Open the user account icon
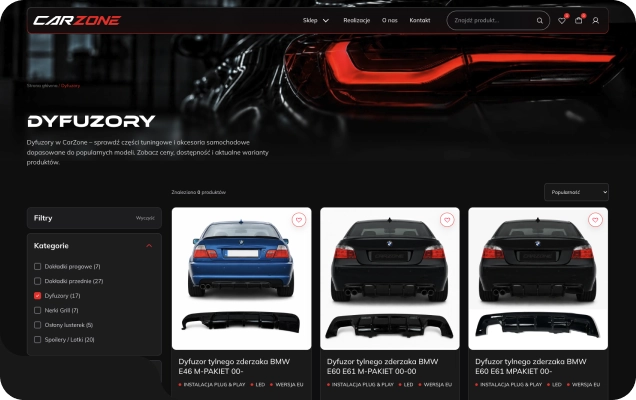The width and height of the screenshot is (636, 400). (595, 20)
